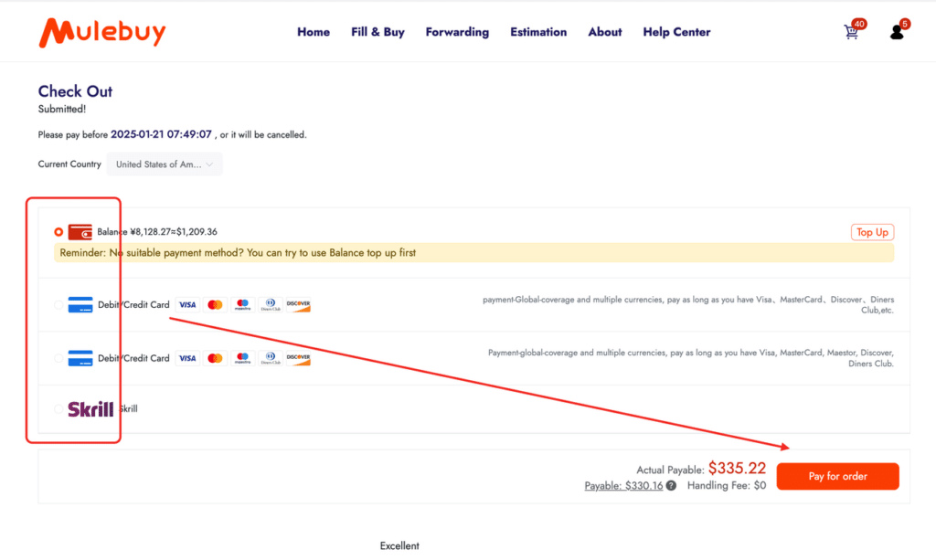936x560 pixels.
Task: Click the card description ending in Club,etc.
Action: tap(687, 305)
